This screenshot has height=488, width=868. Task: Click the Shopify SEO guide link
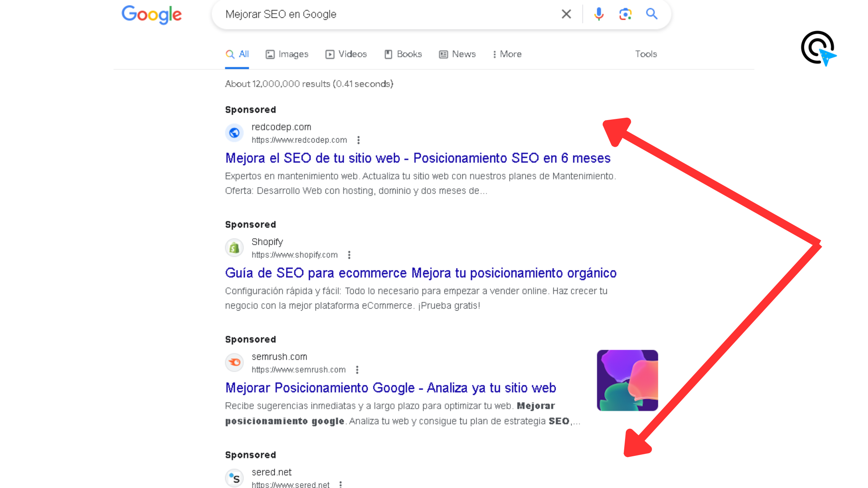tap(420, 273)
